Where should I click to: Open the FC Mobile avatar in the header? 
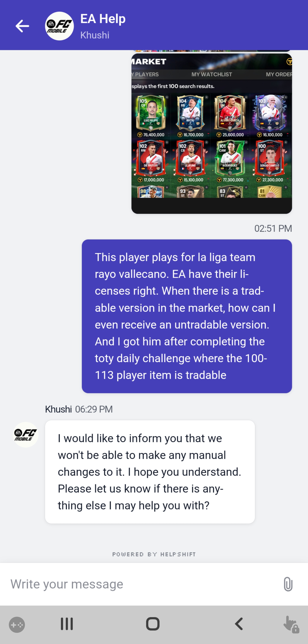point(59,26)
